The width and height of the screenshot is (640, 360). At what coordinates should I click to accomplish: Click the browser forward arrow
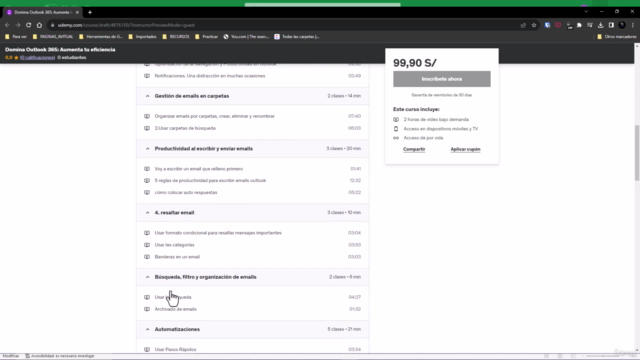[x=18, y=25]
